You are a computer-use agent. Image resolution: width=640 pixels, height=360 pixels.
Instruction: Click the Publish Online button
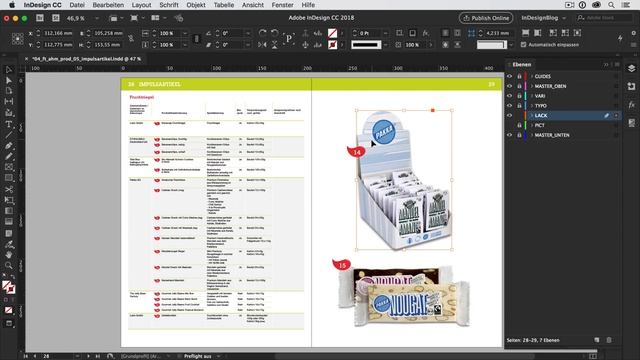[486, 18]
